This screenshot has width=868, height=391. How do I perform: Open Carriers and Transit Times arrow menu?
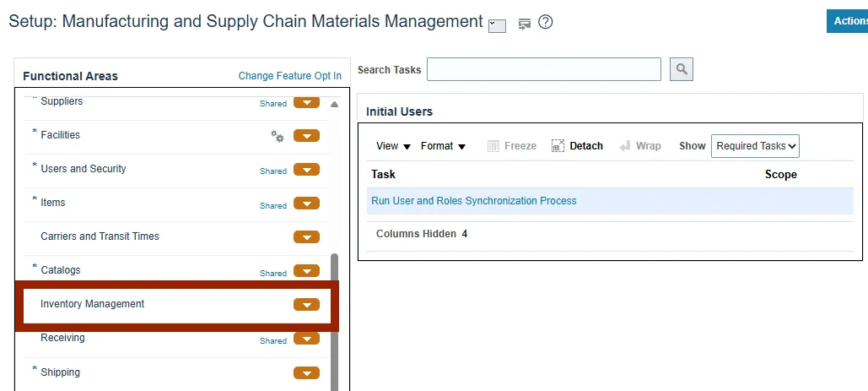306,237
